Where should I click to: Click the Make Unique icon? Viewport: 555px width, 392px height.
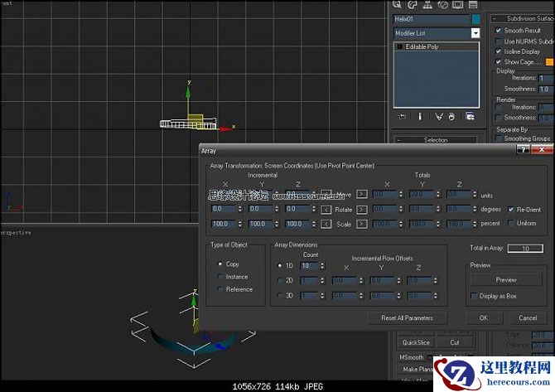[x=439, y=117]
